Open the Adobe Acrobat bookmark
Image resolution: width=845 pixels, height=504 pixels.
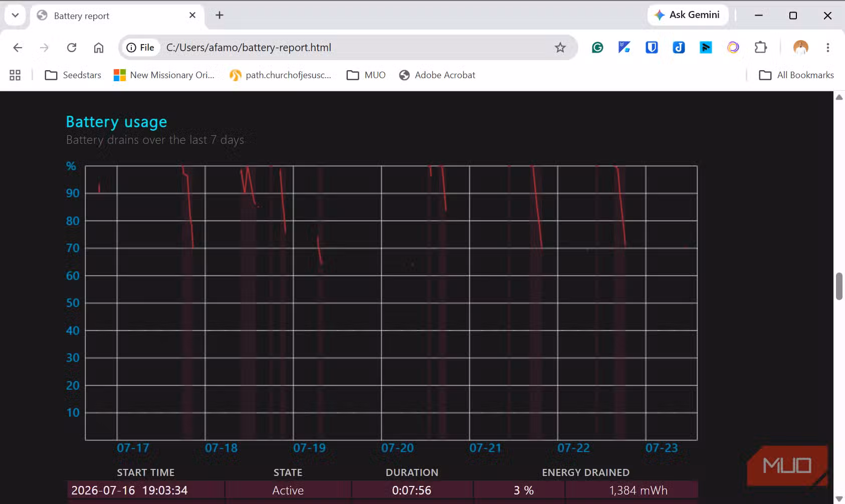[437, 75]
